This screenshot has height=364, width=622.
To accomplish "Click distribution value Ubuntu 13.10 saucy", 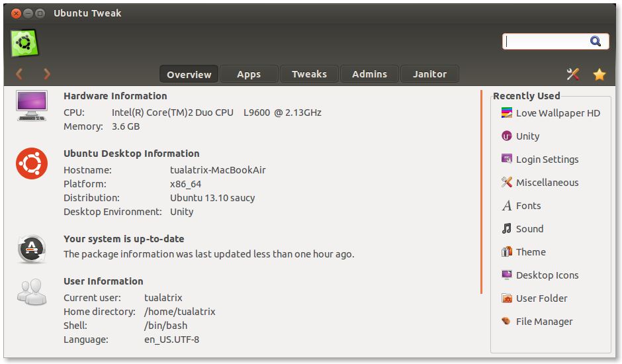I will coord(212,198).
